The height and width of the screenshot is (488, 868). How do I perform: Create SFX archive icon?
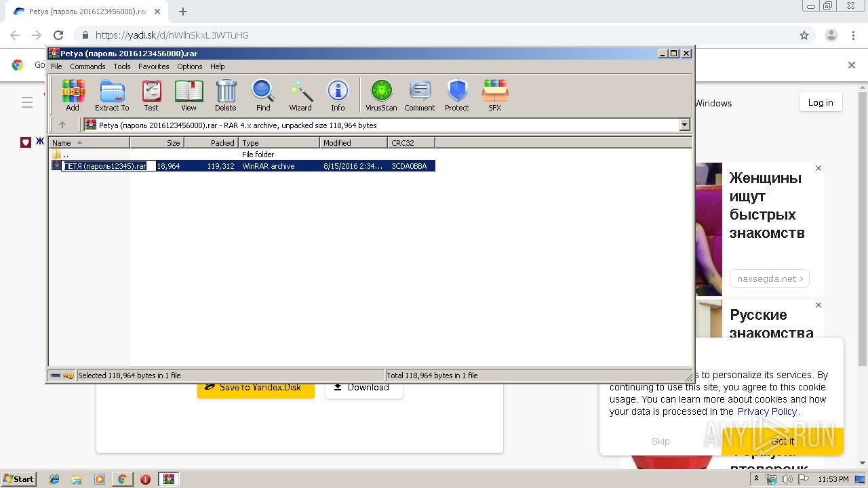(x=495, y=95)
